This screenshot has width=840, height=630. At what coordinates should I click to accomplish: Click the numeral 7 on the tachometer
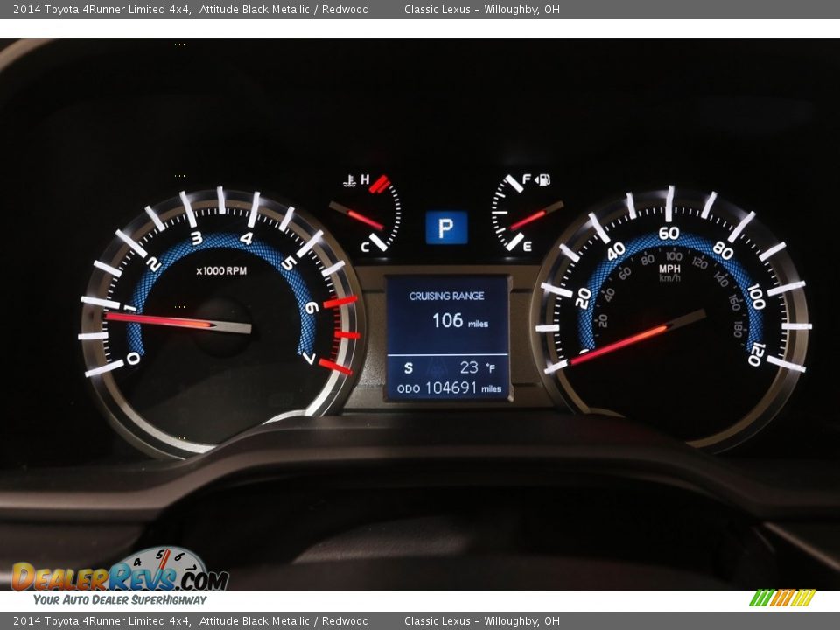pyautogui.click(x=309, y=357)
